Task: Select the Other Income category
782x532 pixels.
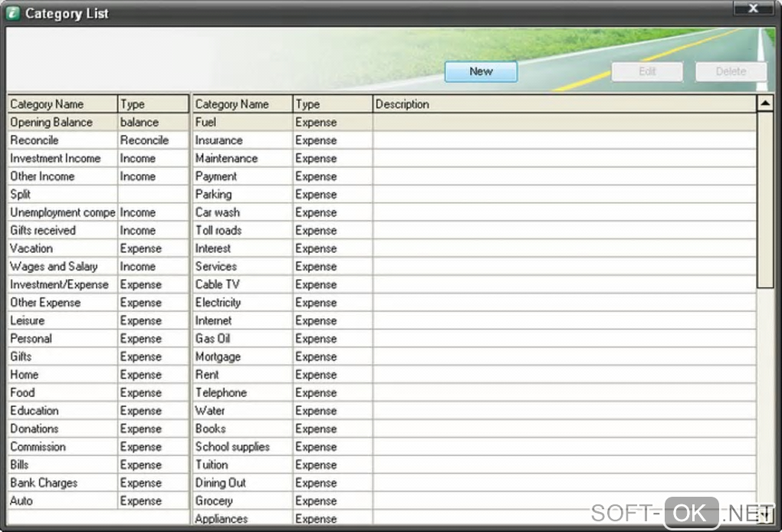Action: click(x=98, y=176)
